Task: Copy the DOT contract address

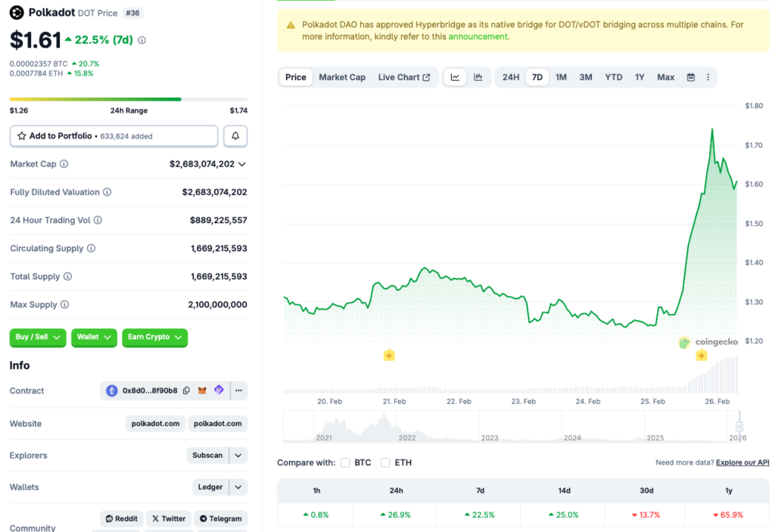Action: click(186, 390)
